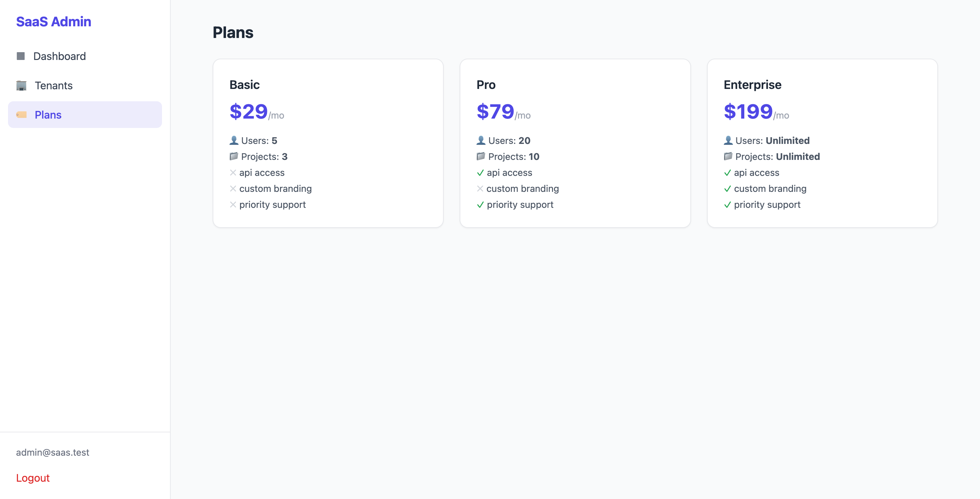Click the 'custom branding' text in the Pro card
Screen dimensions: 980x499
point(523,189)
